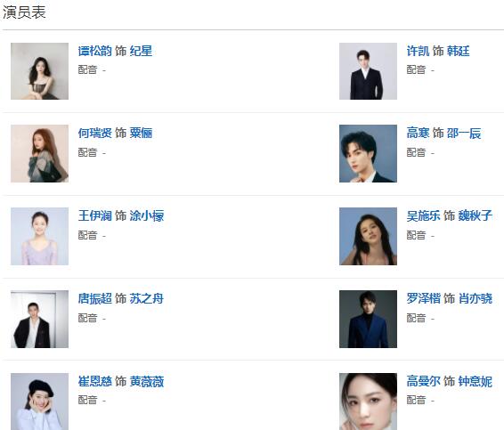Select the character link 韩廷
The width and height of the screenshot is (504, 430).
pos(458,51)
